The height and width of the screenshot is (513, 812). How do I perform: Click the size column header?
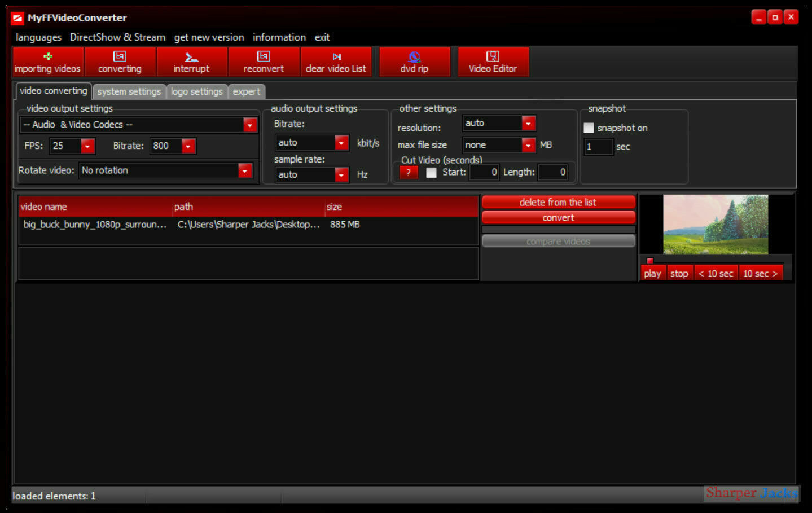pyautogui.click(x=402, y=207)
